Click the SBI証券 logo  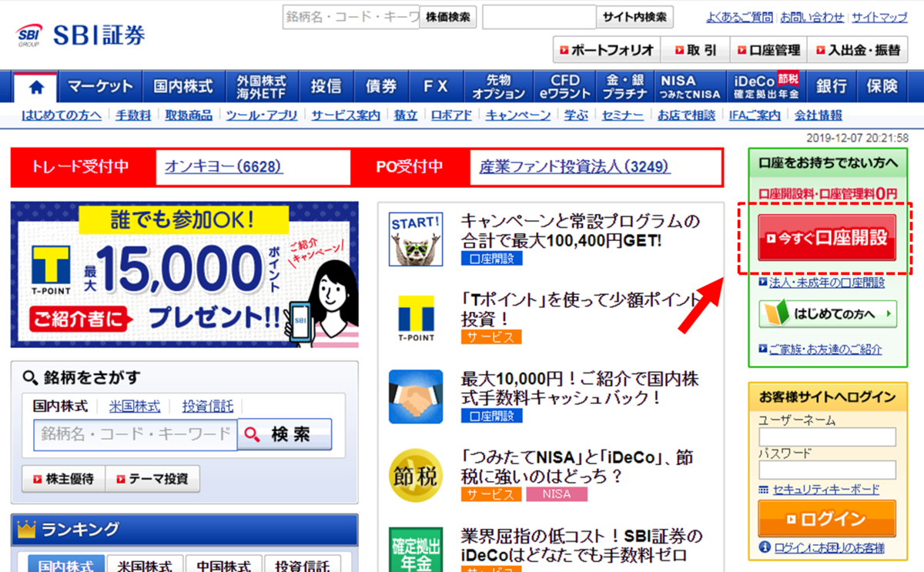coord(81,35)
